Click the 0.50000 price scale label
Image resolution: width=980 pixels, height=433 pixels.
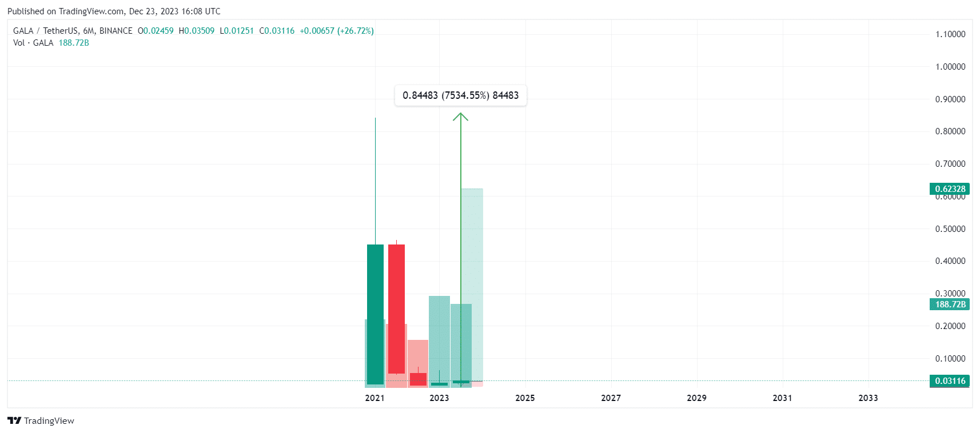(950, 229)
